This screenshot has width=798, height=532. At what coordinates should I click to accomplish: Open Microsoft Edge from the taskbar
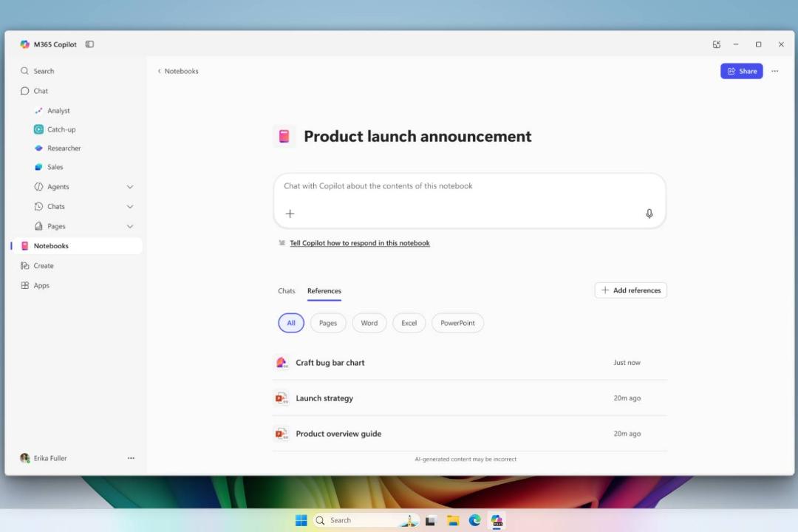pyautogui.click(x=475, y=520)
